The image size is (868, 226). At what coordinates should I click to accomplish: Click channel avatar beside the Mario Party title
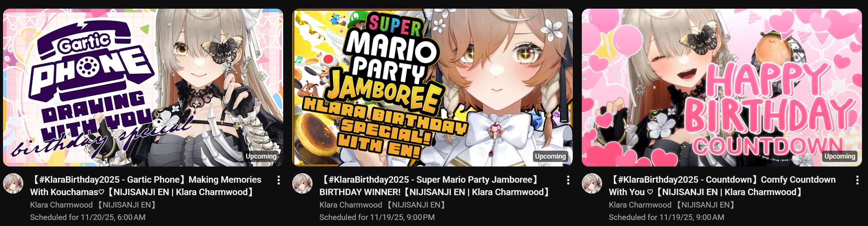click(302, 183)
